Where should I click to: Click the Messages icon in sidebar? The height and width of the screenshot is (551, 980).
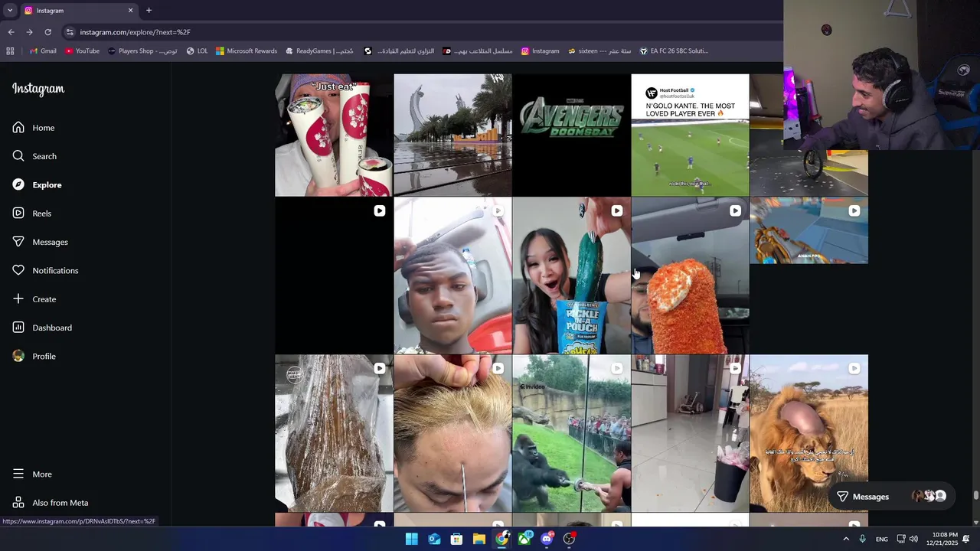pyautogui.click(x=18, y=242)
